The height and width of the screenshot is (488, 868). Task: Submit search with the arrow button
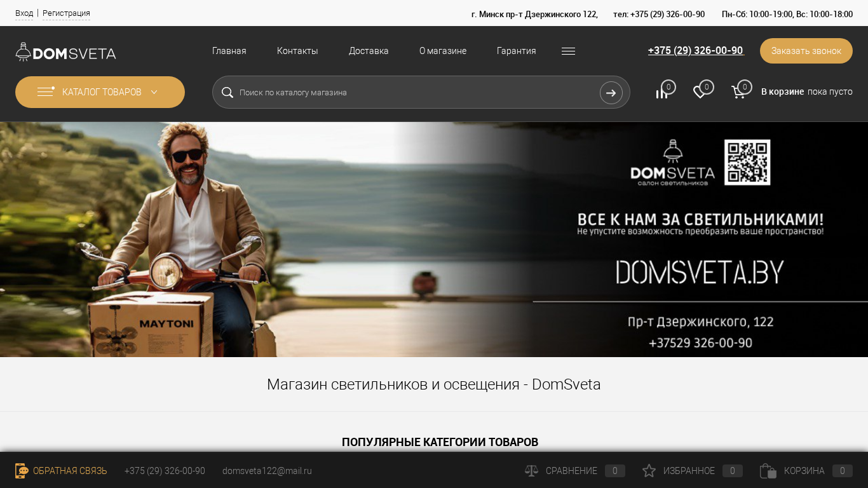point(611,93)
